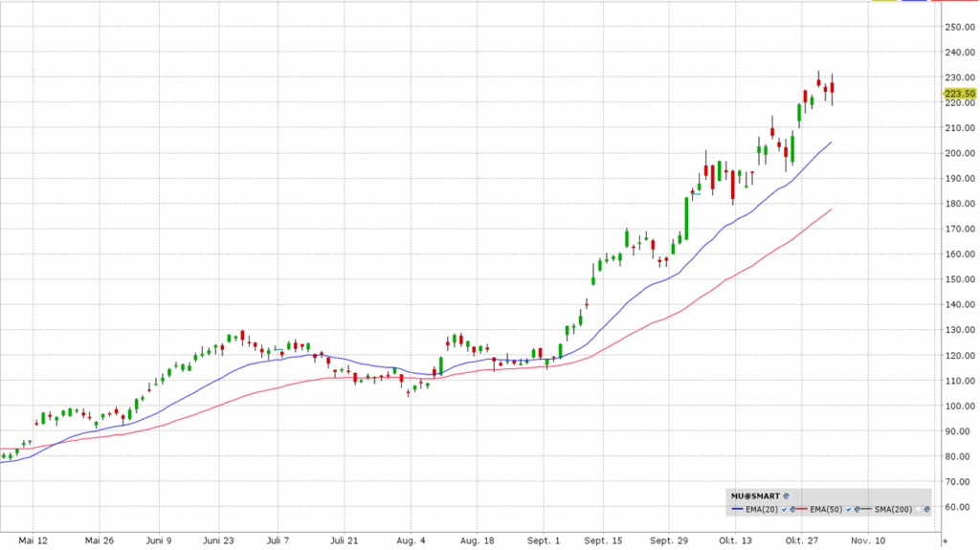Click the red EMA(50) line swatch in legend
Image resolution: width=980 pixels, height=550 pixels.
click(x=802, y=509)
